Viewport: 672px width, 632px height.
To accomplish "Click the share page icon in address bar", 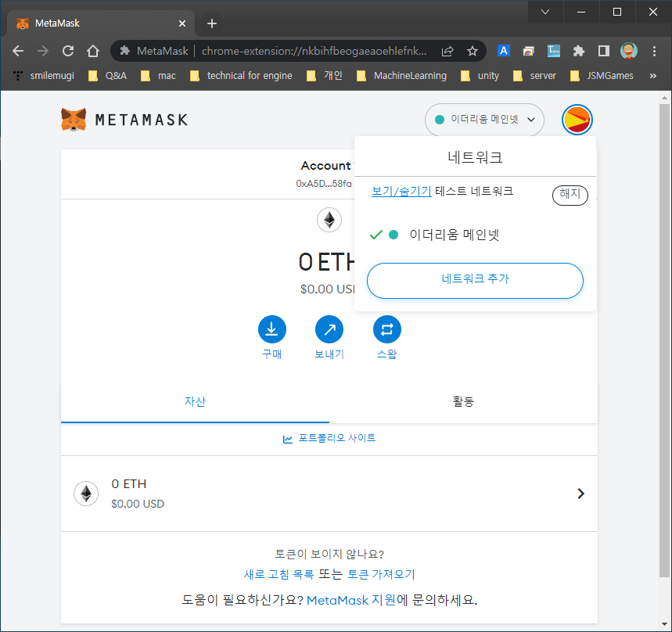I will tap(447, 51).
